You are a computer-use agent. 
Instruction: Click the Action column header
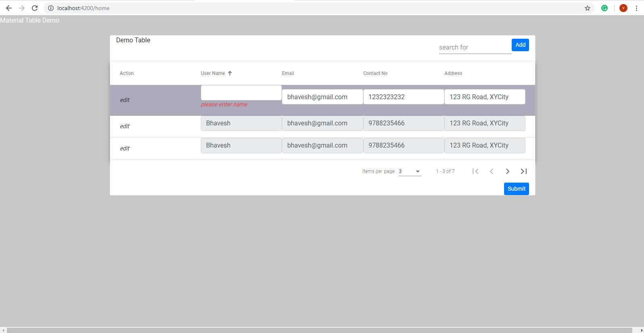[127, 73]
